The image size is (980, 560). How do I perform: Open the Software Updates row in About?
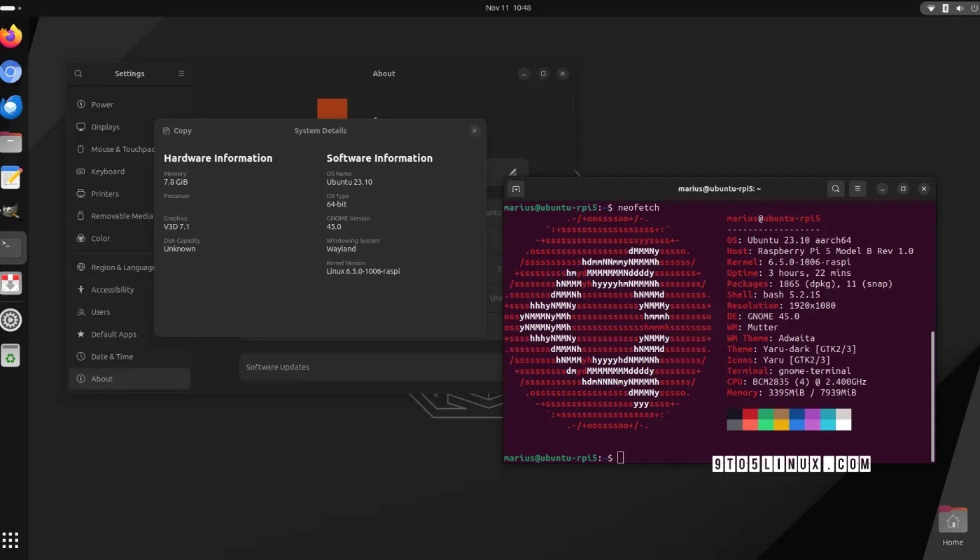[x=371, y=367]
